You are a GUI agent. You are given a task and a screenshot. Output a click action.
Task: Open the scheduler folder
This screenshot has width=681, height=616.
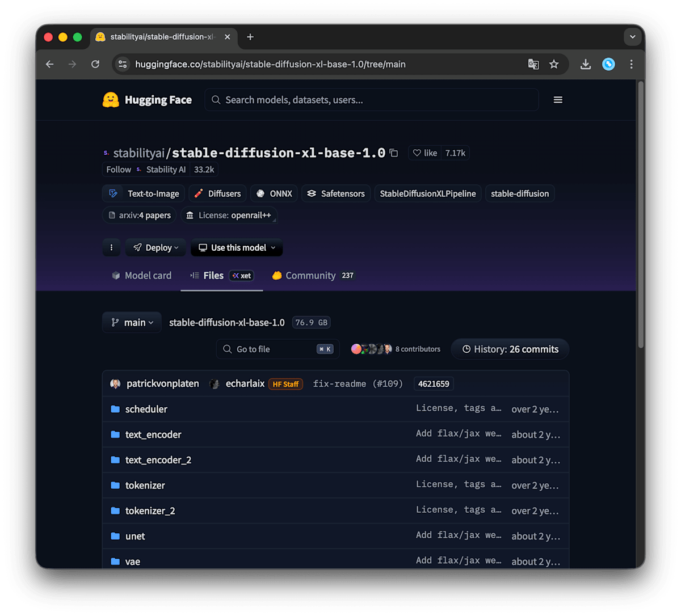(x=146, y=409)
